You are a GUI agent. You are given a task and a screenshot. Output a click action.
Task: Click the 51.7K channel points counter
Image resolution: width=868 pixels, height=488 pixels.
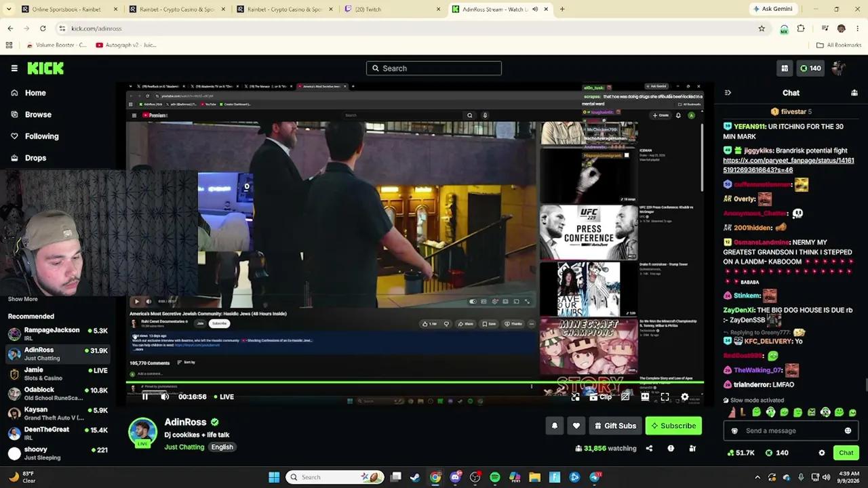pyautogui.click(x=741, y=453)
